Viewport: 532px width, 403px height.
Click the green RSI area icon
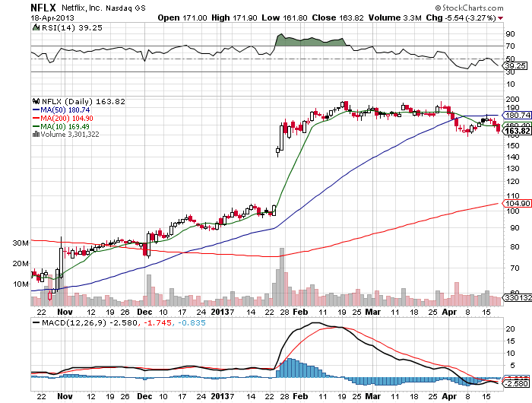pyautogui.click(x=36, y=27)
